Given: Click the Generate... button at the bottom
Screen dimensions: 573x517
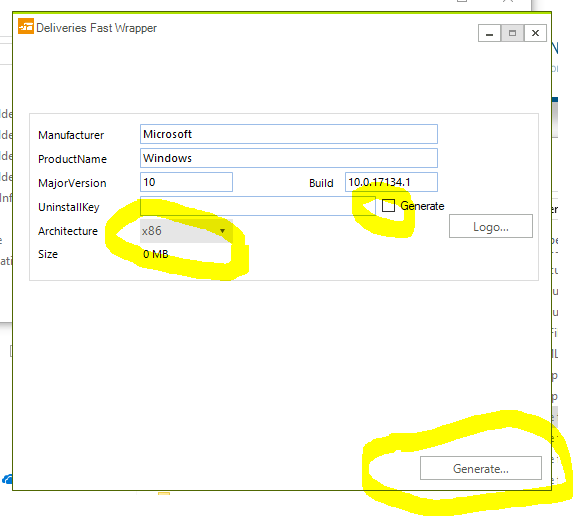Looking at the screenshot, I should pos(481,468).
